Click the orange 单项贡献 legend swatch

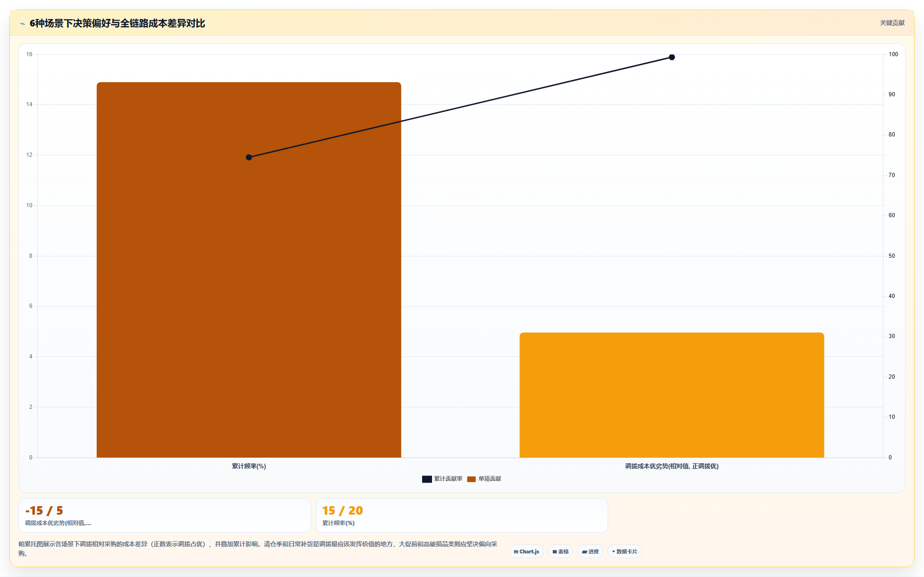(471, 479)
